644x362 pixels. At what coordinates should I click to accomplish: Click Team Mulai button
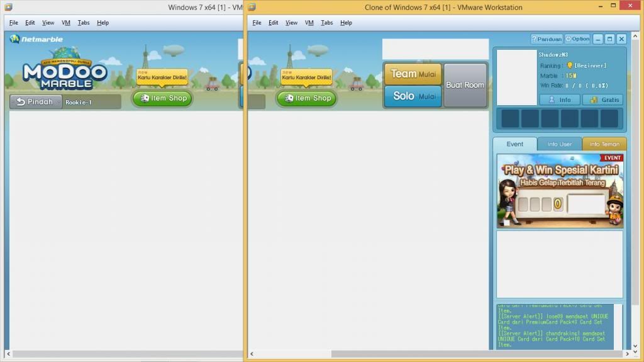413,74
